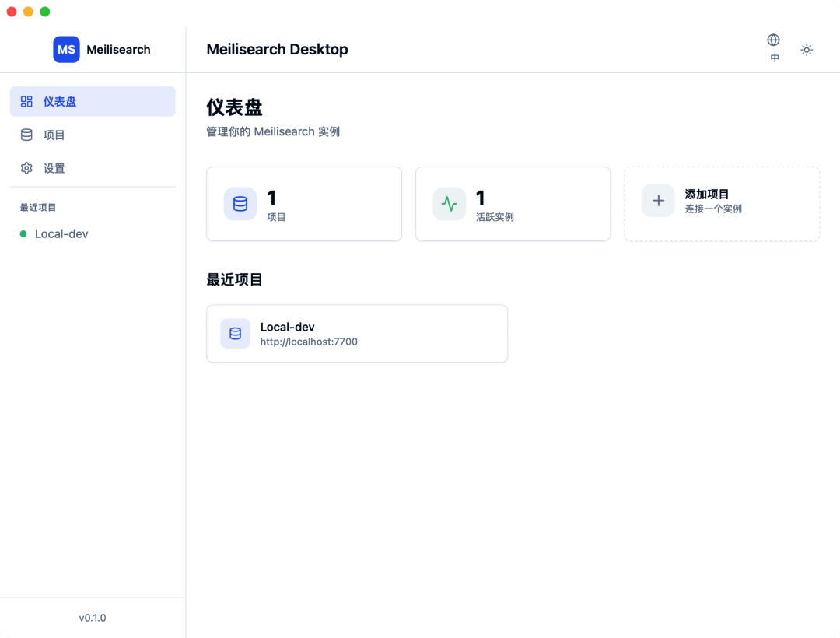Open language selector dropdown at top right
The height and width of the screenshot is (638, 840).
(x=774, y=47)
